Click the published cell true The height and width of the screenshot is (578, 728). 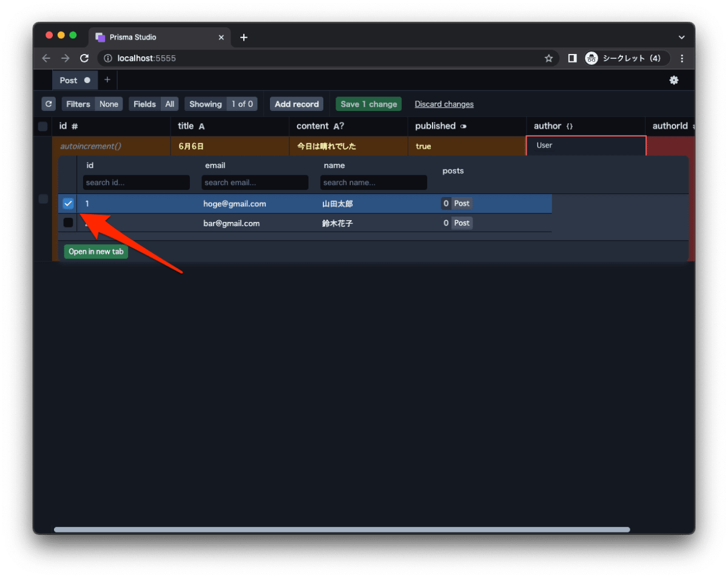(467, 146)
